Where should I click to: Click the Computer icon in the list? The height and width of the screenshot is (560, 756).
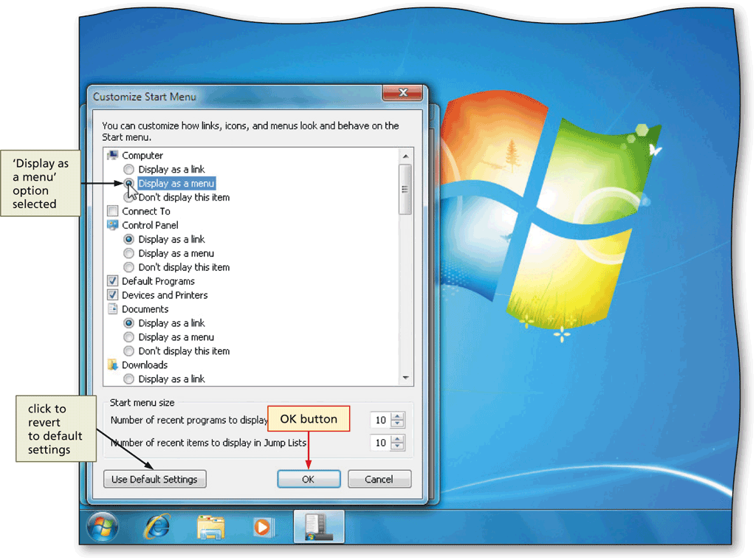coord(112,155)
